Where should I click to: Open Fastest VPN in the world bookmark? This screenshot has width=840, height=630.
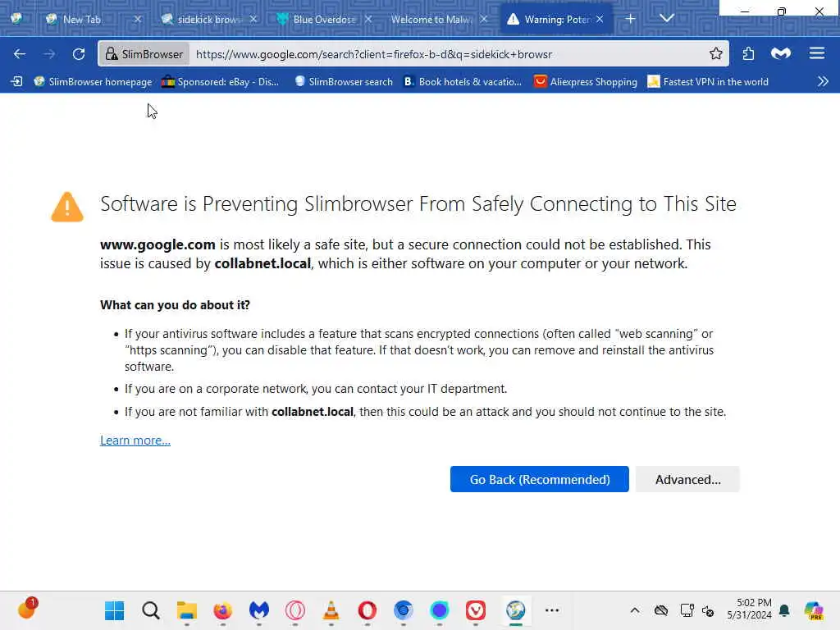[708, 81]
